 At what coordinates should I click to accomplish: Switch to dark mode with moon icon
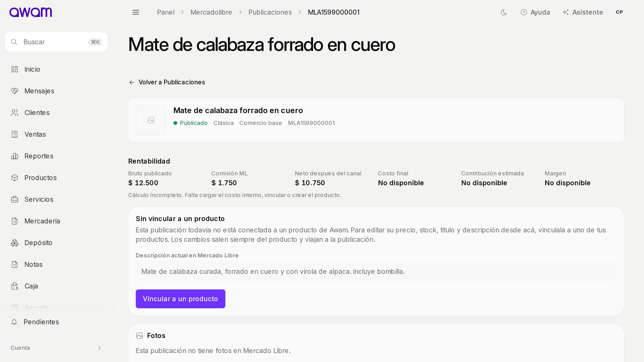pyautogui.click(x=504, y=12)
